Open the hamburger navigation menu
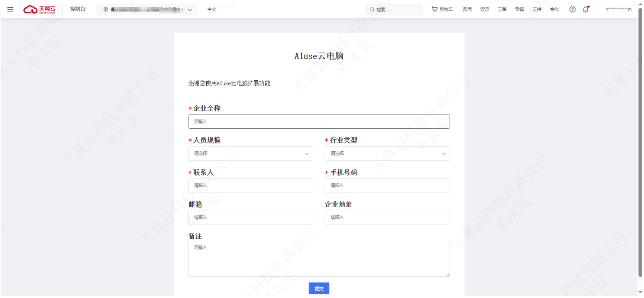The image size is (644, 298). coord(10,9)
